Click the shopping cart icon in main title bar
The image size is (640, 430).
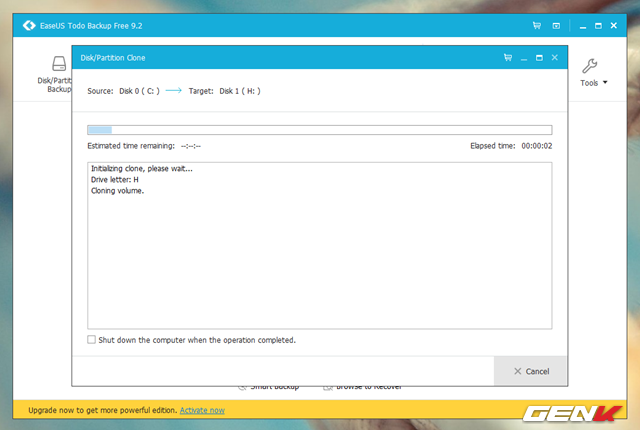click(x=537, y=26)
